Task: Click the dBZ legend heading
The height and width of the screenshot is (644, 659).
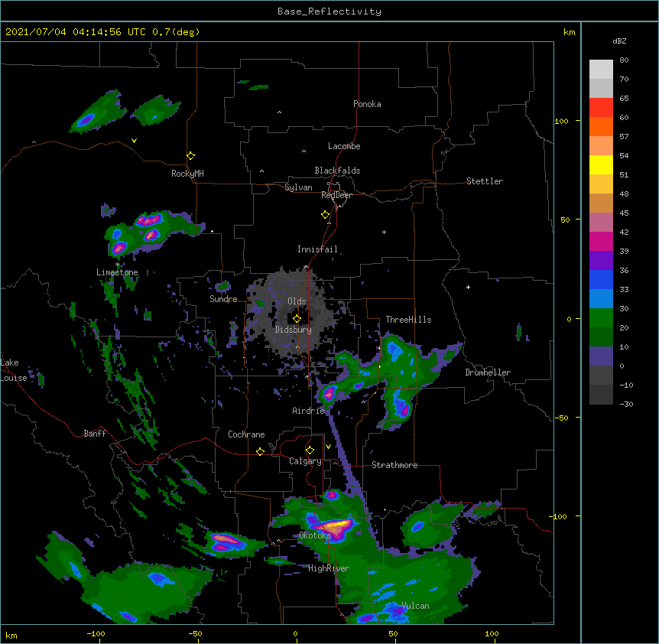Action: coord(619,41)
